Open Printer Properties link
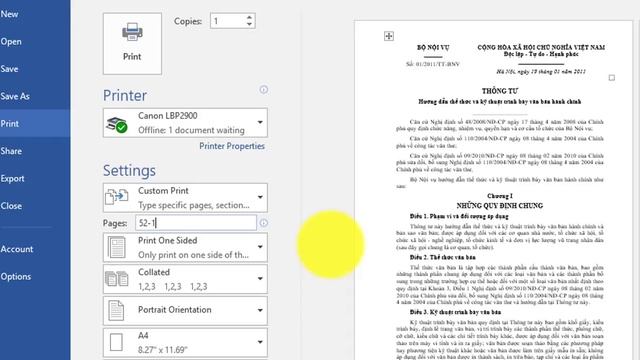The width and height of the screenshot is (640, 360). 232,146
